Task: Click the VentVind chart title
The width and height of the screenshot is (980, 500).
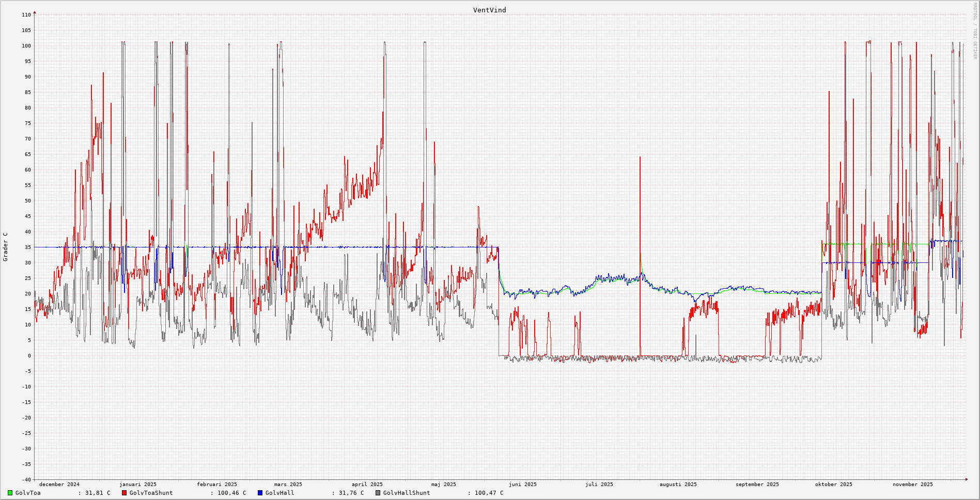Action: coord(489,10)
